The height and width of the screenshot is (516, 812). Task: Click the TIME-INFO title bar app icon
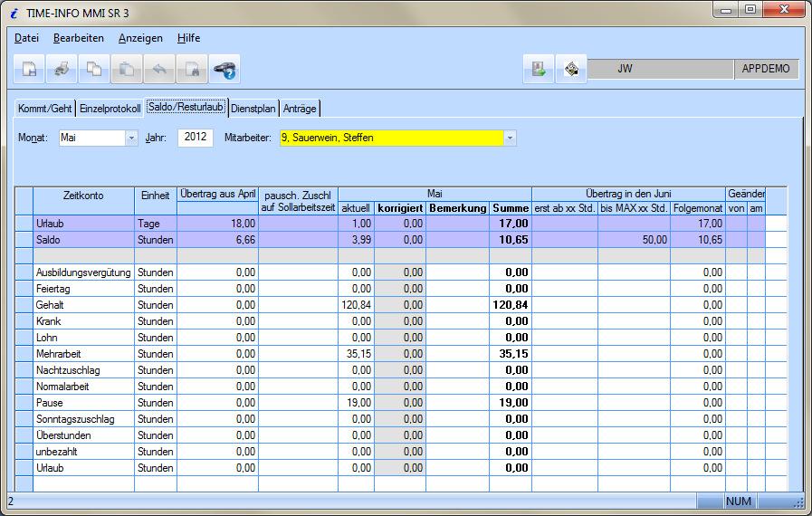coord(14,14)
